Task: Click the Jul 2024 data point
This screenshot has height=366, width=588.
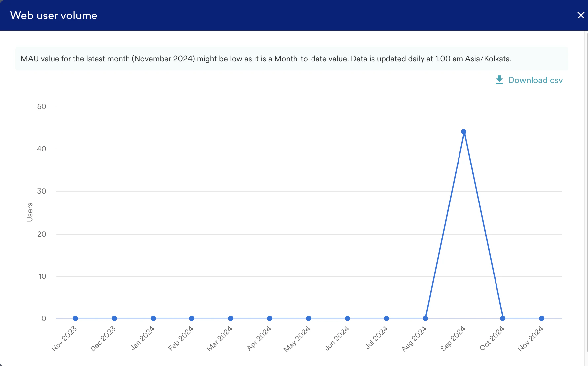Action: (386, 318)
